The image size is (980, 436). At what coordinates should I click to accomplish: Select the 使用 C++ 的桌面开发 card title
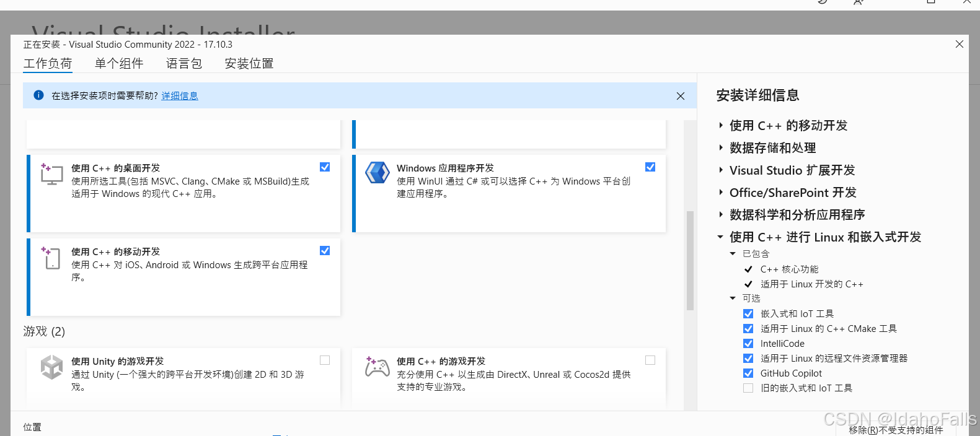pyautogui.click(x=115, y=168)
